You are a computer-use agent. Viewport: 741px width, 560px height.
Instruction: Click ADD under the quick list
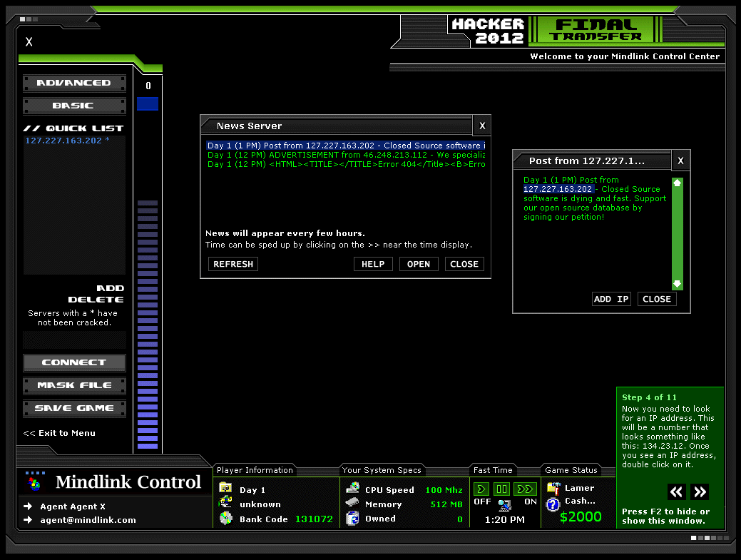pos(110,288)
